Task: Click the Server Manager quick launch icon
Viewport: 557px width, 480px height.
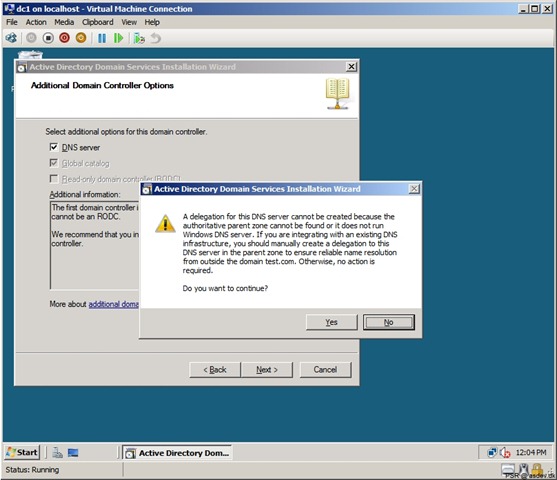Action: (x=58, y=453)
